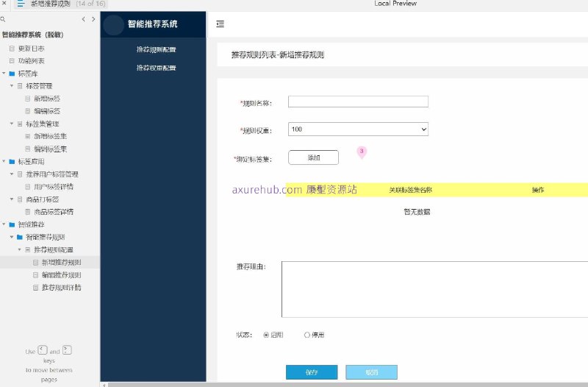Click into the 推荐理由 text area
588x387 pixels.
(x=434, y=289)
